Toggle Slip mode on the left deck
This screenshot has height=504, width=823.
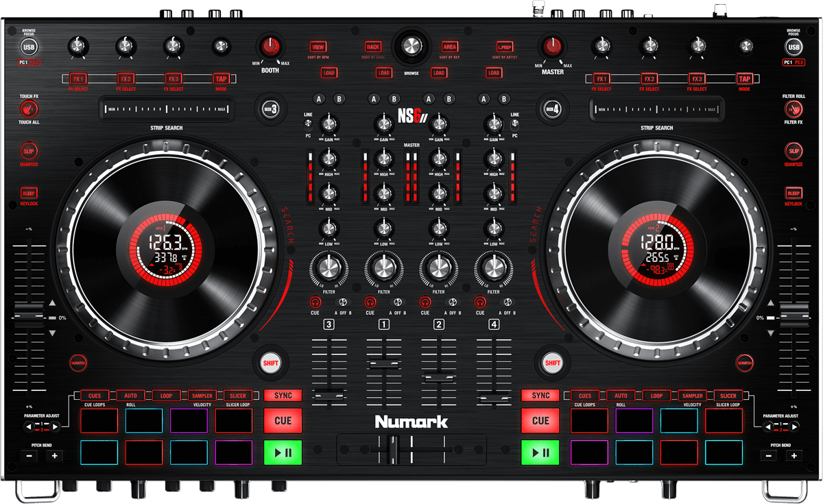pos(29,151)
